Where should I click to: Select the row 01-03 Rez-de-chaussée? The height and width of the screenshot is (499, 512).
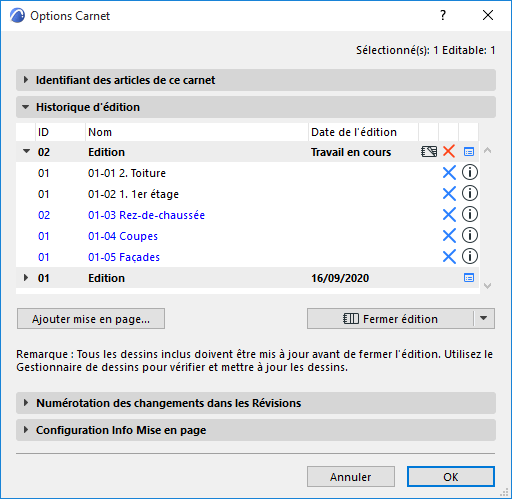click(247, 215)
